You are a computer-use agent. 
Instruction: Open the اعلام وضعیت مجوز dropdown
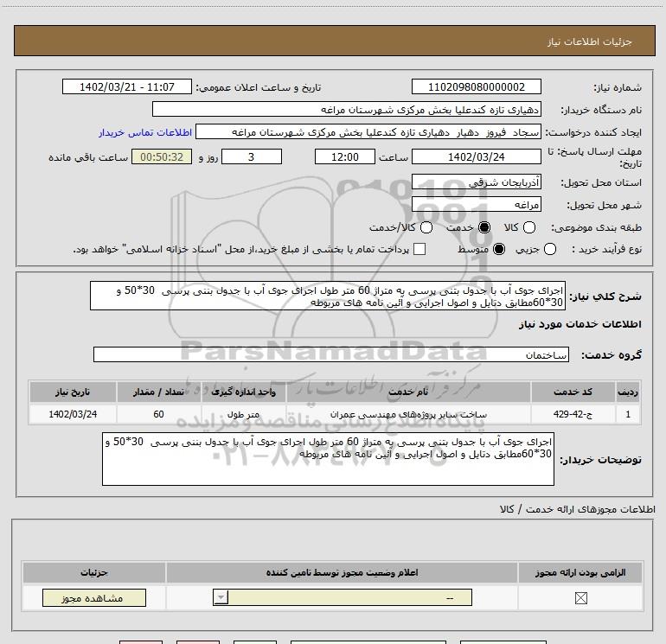(343, 597)
